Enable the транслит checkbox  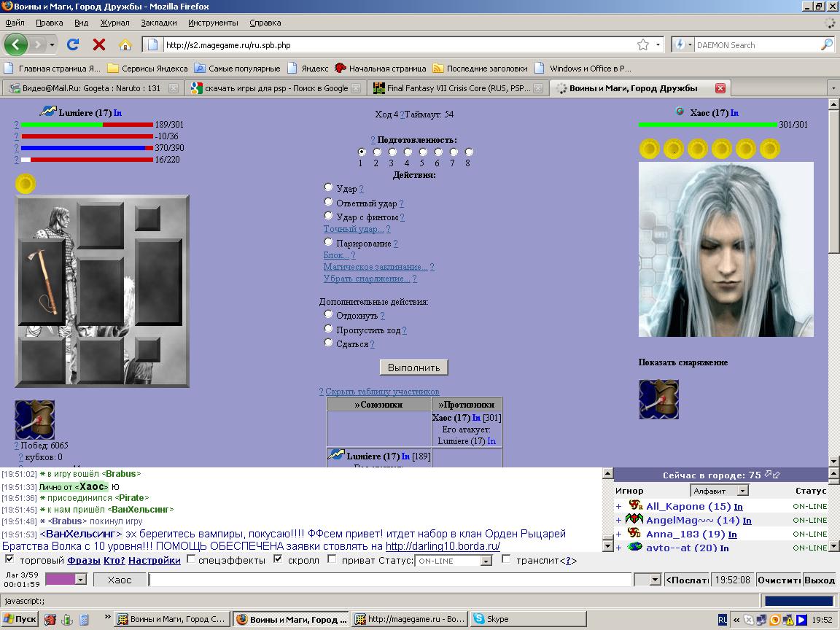point(506,559)
